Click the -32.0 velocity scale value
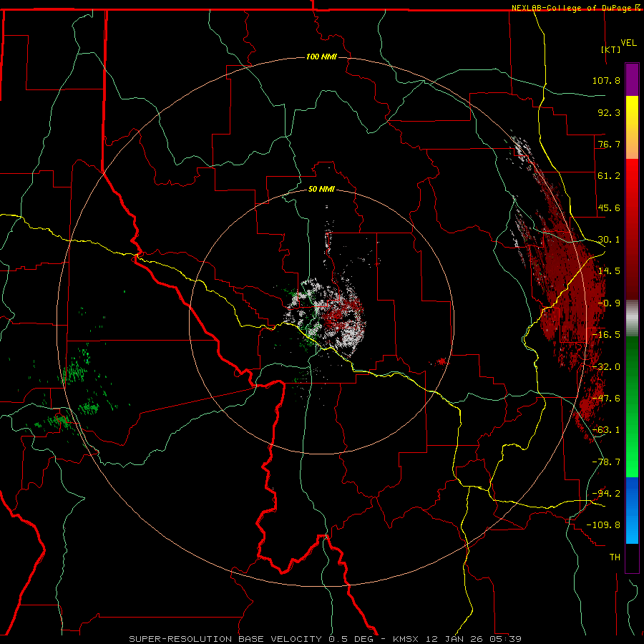 tap(606, 367)
